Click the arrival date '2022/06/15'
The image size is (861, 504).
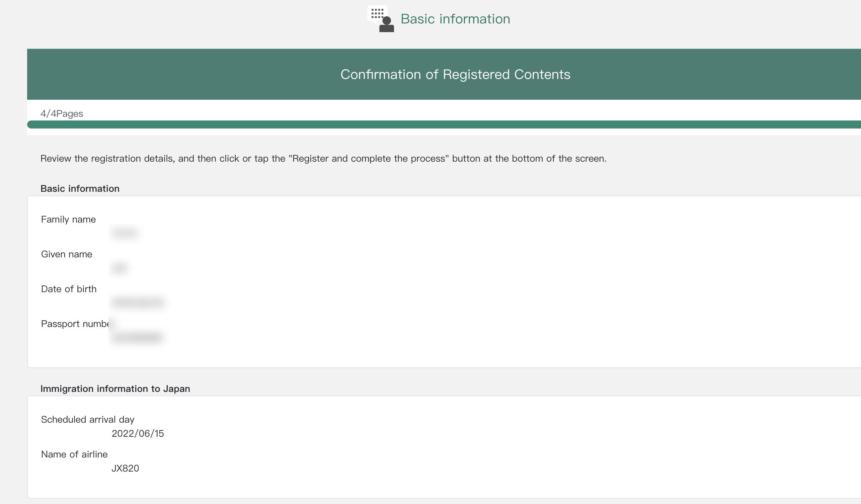point(138,433)
